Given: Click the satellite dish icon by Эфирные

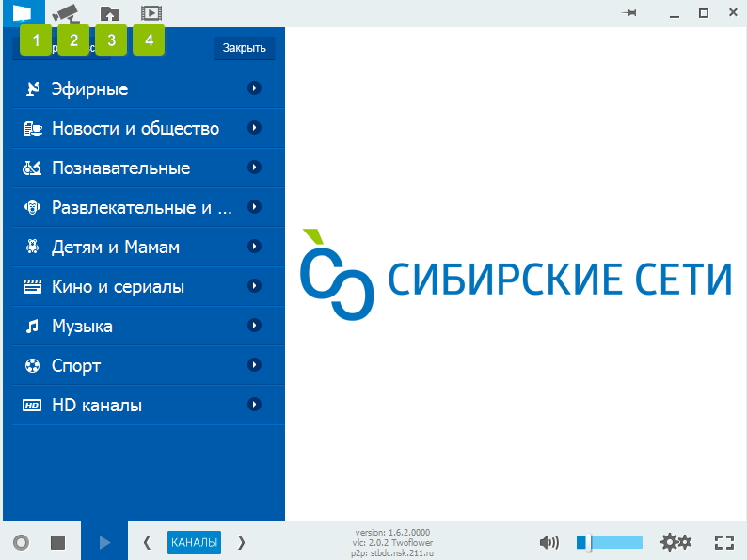Looking at the screenshot, I should (x=32, y=88).
